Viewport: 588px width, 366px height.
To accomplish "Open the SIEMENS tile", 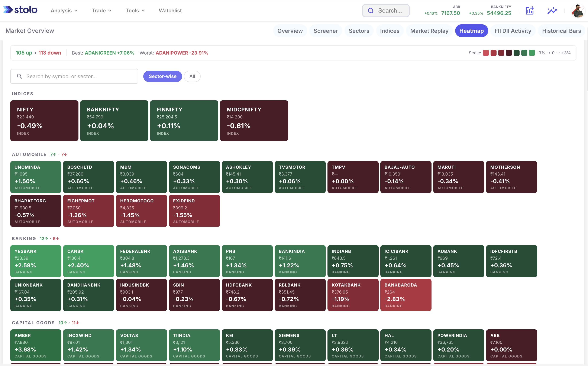I will (300, 345).
